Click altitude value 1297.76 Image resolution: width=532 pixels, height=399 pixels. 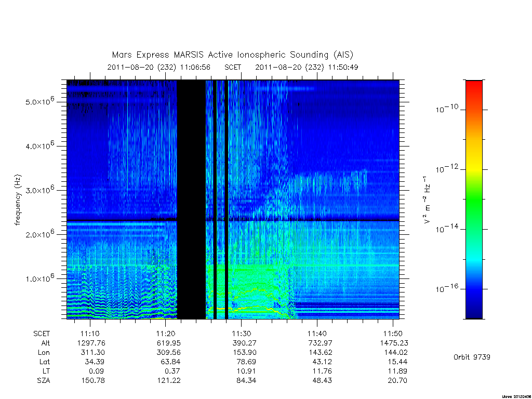point(91,343)
